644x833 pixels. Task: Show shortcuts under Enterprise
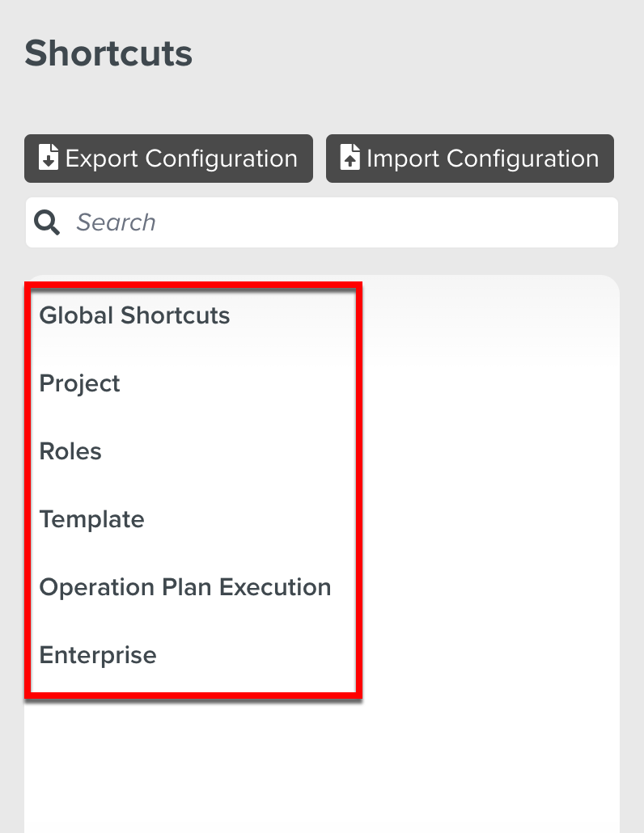(x=98, y=655)
